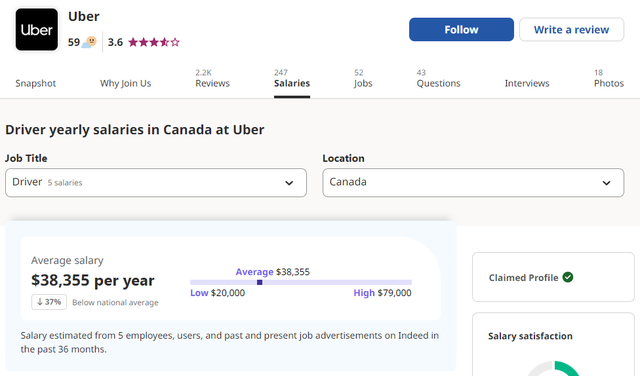The image size is (640, 376).
Task: Click the 'Below national average' text
Action: coord(115,303)
